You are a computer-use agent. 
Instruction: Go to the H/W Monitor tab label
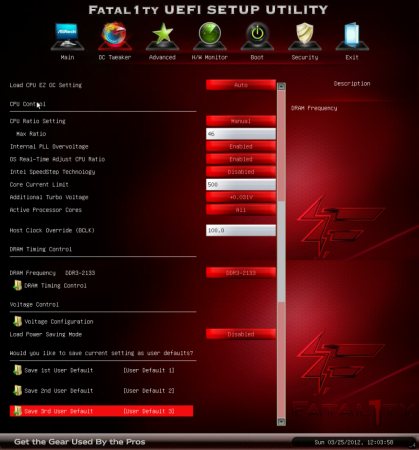pyautogui.click(x=210, y=57)
